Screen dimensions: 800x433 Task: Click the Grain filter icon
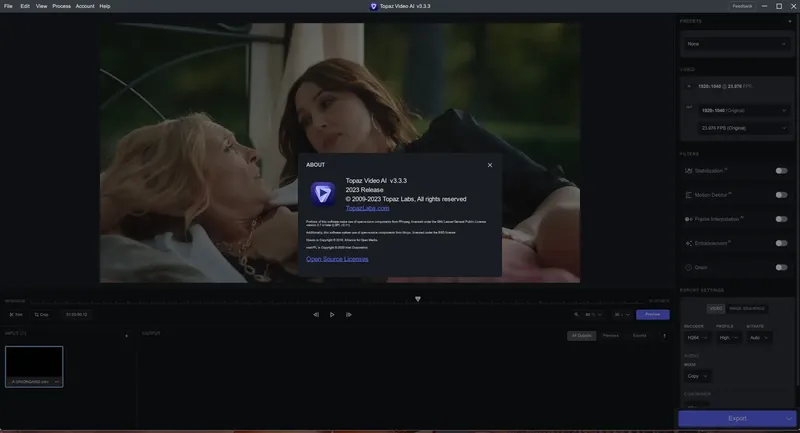[688, 267]
